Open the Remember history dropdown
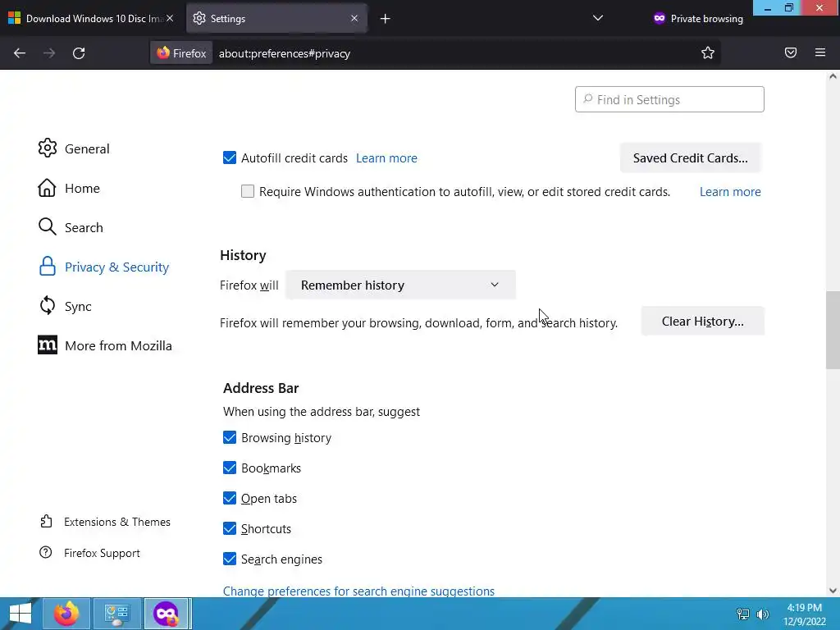 coord(400,285)
